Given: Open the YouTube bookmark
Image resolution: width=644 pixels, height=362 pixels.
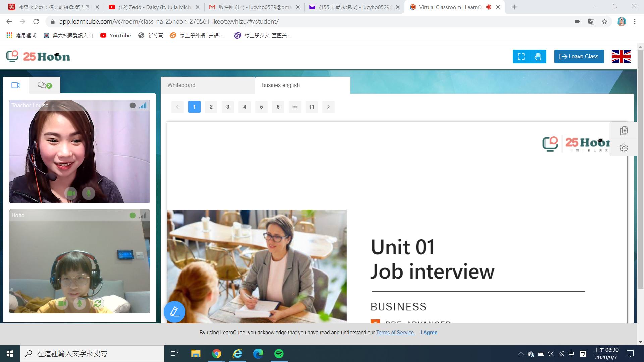Looking at the screenshot, I should [x=116, y=35].
